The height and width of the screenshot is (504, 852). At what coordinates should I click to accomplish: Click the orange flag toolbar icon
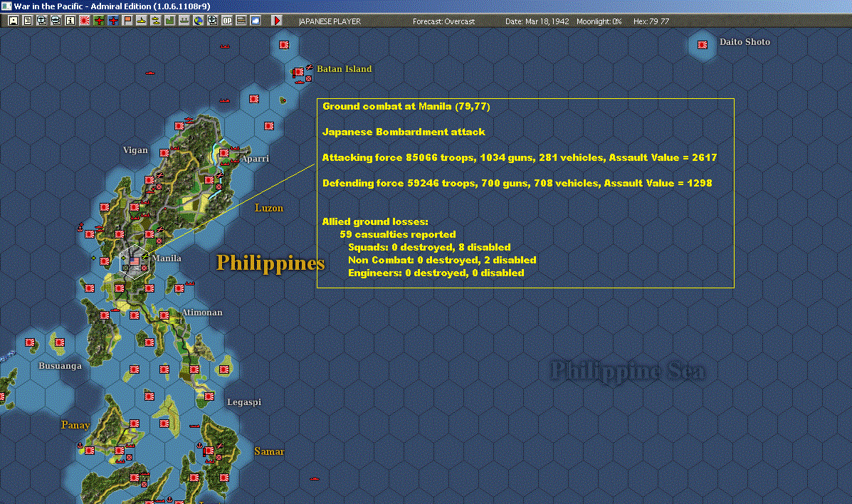pos(127,21)
